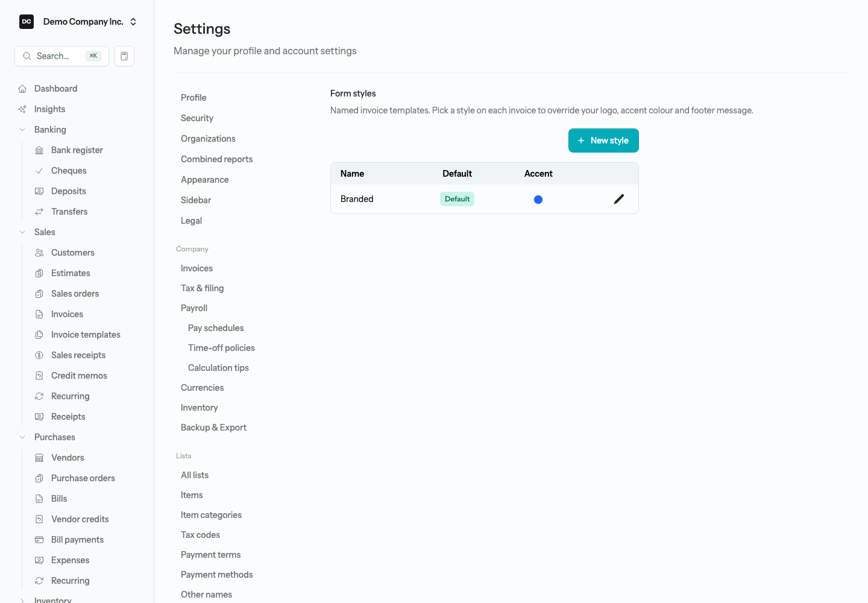868x603 pixels.
Task: Collapse the Banking section chevron
Action: click(x=22, y=130)
